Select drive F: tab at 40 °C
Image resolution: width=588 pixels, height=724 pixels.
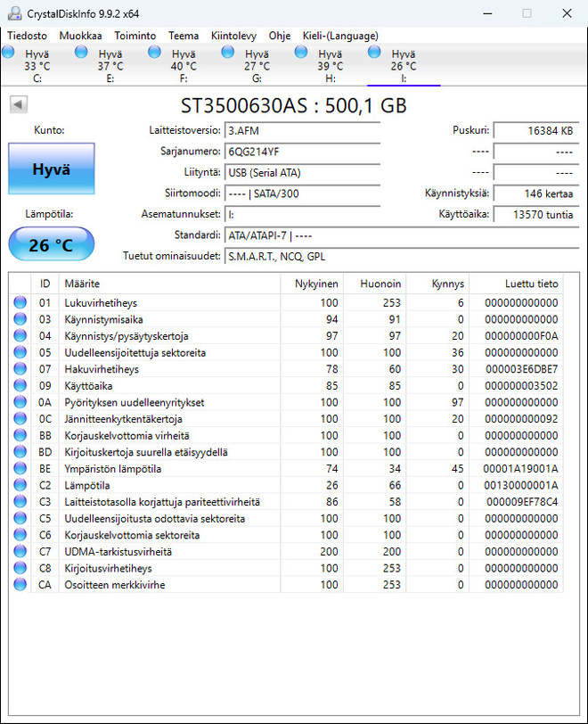[x=184, y=66]
